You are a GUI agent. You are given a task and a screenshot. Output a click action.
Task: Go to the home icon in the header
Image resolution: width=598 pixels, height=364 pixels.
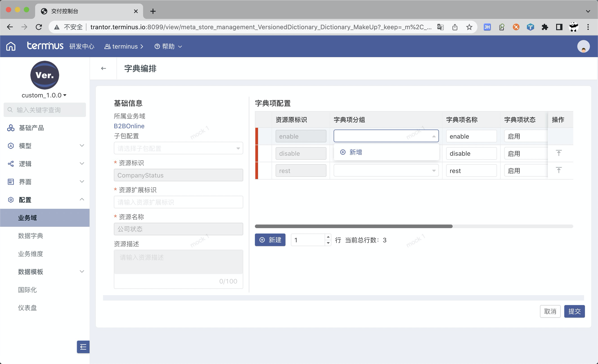click(x=11, y=46)
